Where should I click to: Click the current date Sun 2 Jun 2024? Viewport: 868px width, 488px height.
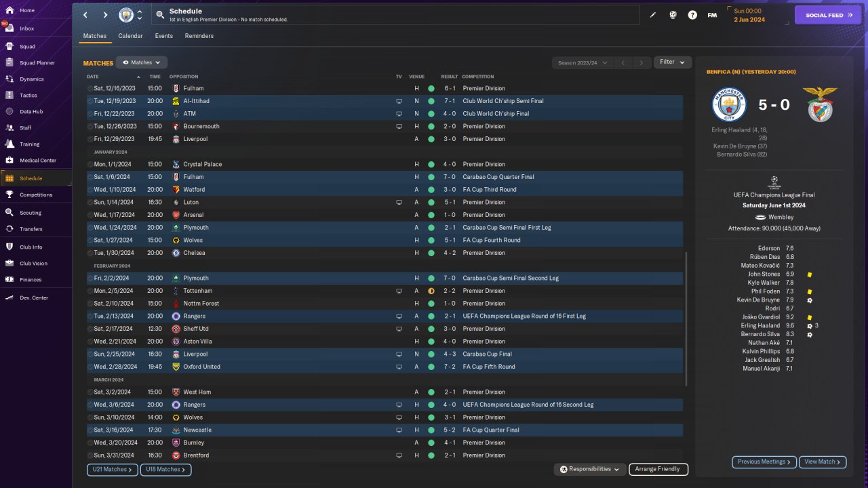[x=749, y=15]
